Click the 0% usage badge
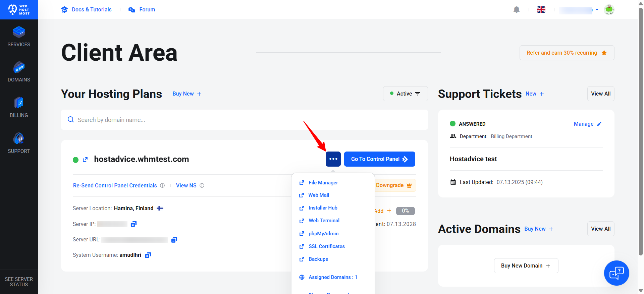 pos(406,211)
